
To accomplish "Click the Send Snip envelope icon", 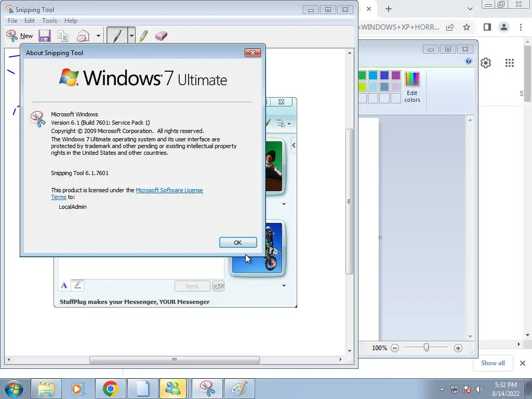I will pos(83,36).
